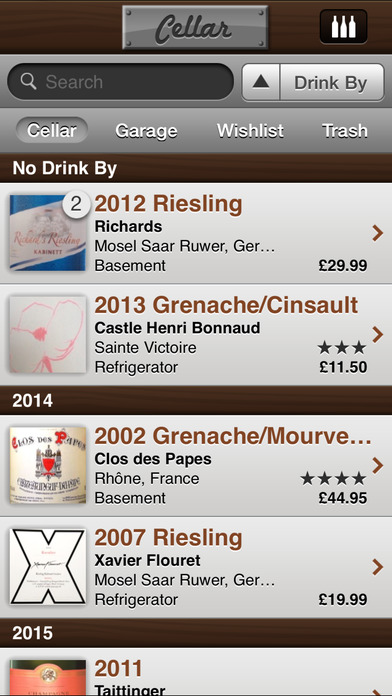Go to the Trash tab

pyautogui.click(x=345, y=130)
